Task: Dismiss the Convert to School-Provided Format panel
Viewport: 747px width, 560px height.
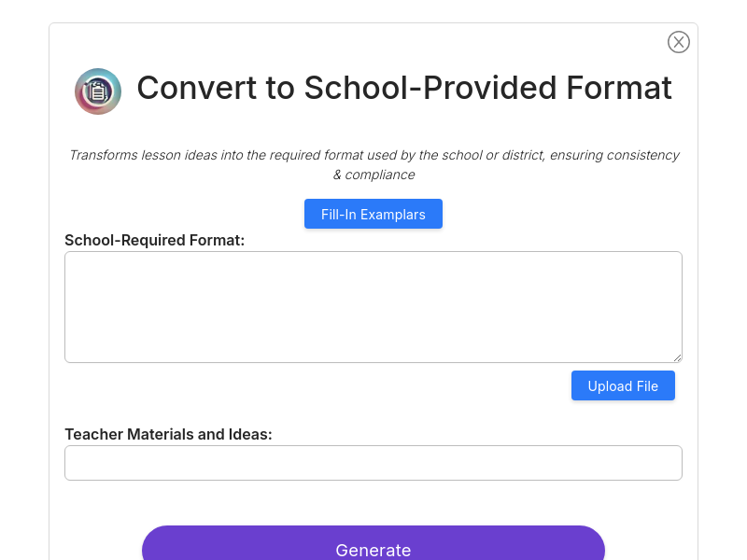Action: [x=679, y=42]
